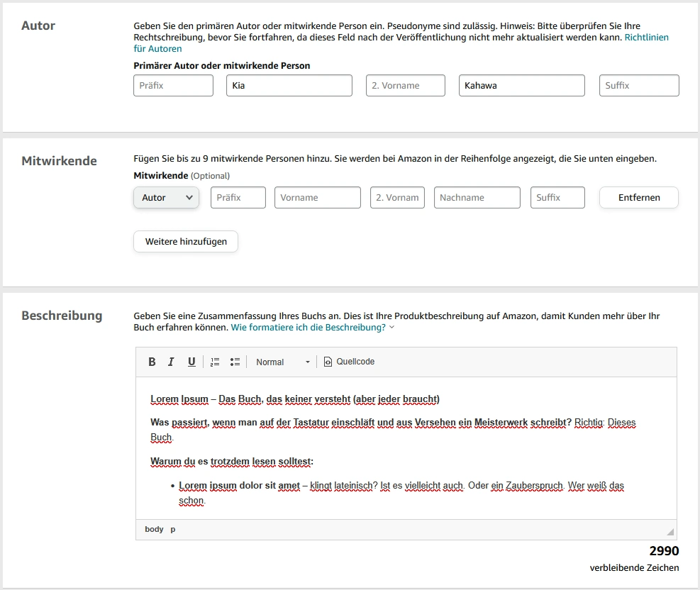Screen dimensions: 700x590
Task: Insert a bulleted list in editor
Action: coord(235,362)
